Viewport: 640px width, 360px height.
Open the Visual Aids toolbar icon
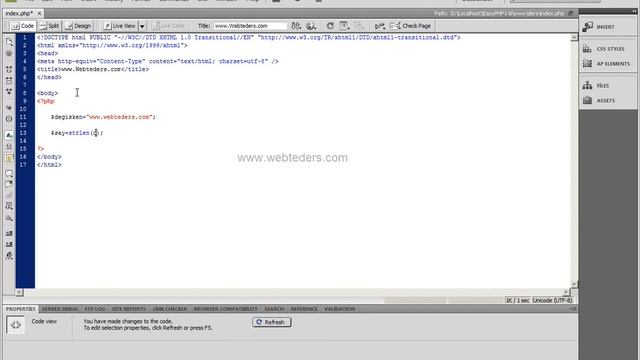359,26
